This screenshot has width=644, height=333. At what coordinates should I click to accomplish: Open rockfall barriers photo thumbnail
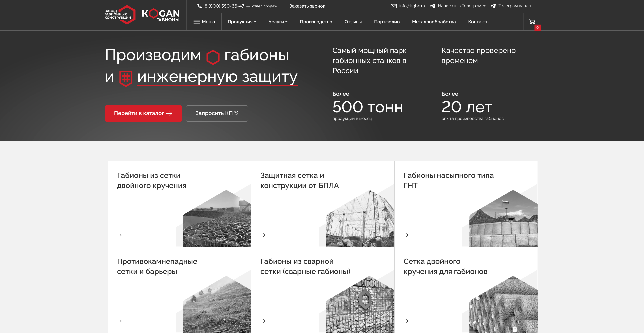coord(216,304)
